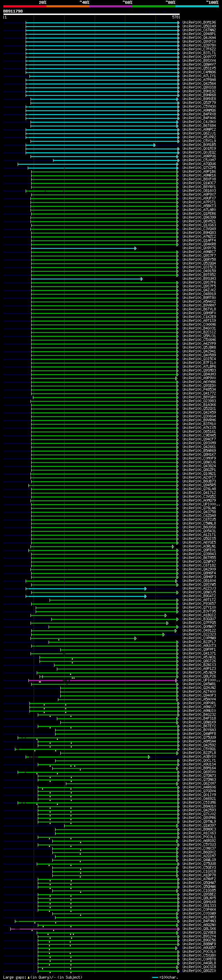Select hit label UniRef100_Q41371
The height and width of the screenshot is (980, 222).
[199, 653]
